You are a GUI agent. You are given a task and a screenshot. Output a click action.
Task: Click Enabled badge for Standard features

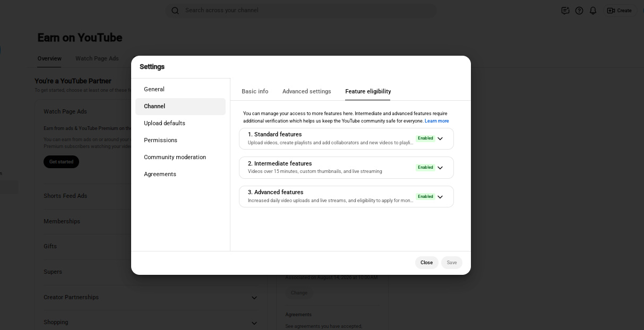click(425, 138)
